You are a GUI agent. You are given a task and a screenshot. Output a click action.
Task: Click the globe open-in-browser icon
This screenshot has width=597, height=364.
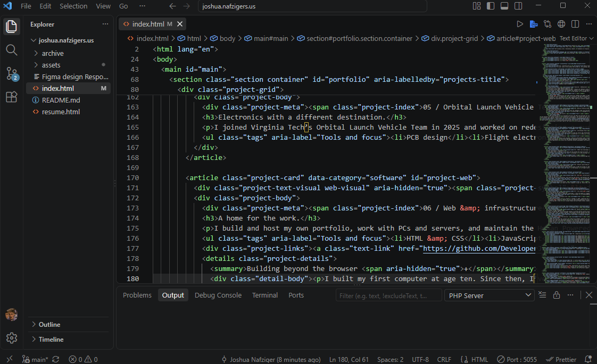point(561,24)
